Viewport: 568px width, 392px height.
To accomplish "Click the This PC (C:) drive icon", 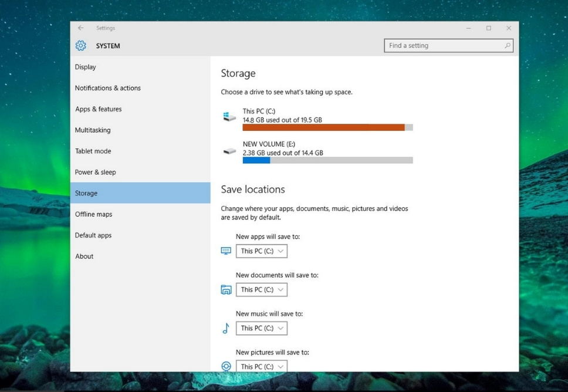I will [229, 117].
